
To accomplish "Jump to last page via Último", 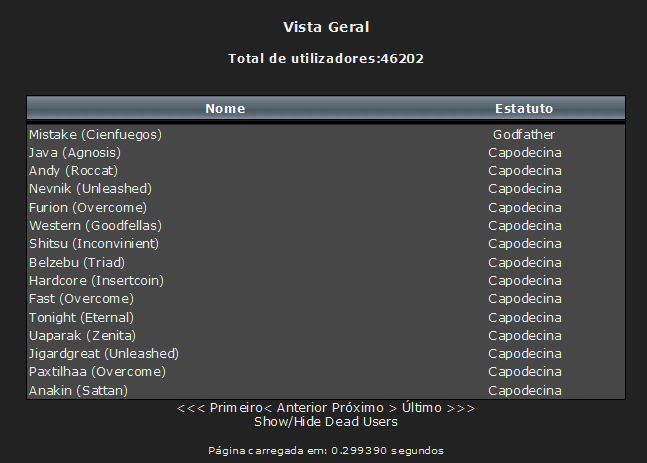I will coord(438,408).
